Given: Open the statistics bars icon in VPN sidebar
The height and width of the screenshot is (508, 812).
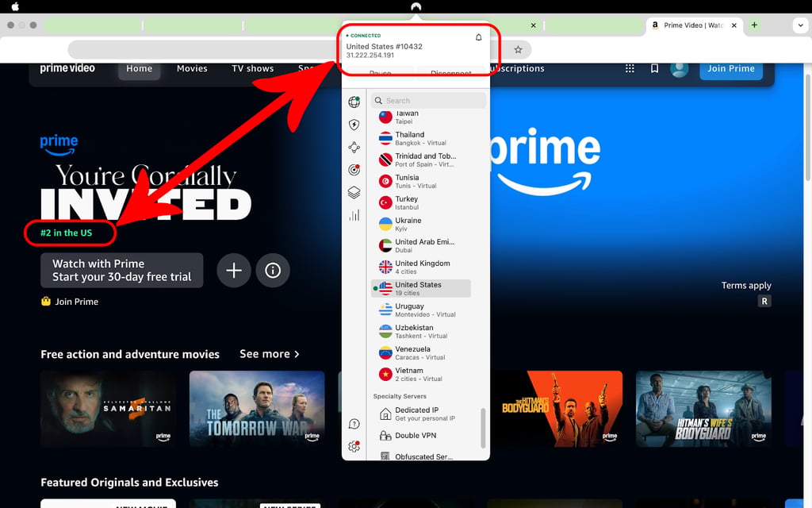Looking at the screenshot, I should (x=354, y=215).
